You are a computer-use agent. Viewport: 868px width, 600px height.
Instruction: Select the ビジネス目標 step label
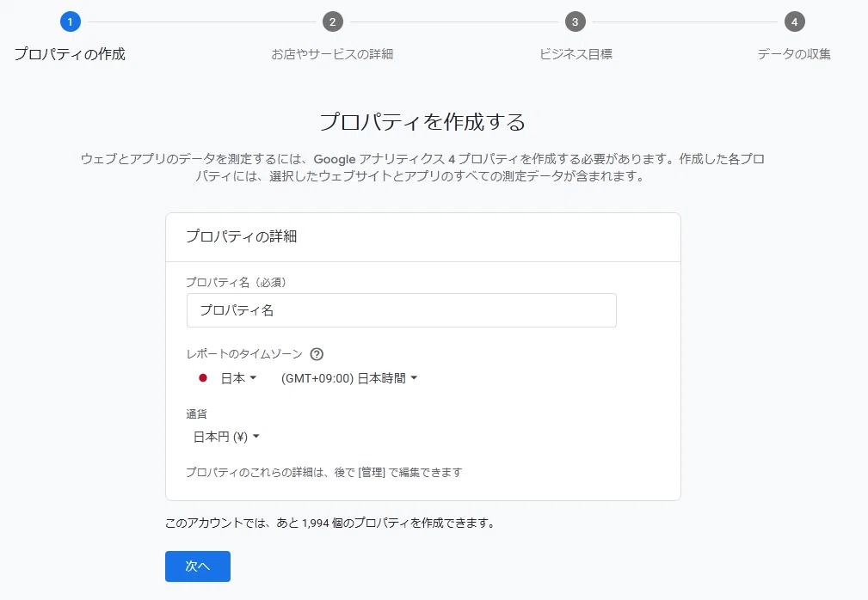(x=576, y=54)
